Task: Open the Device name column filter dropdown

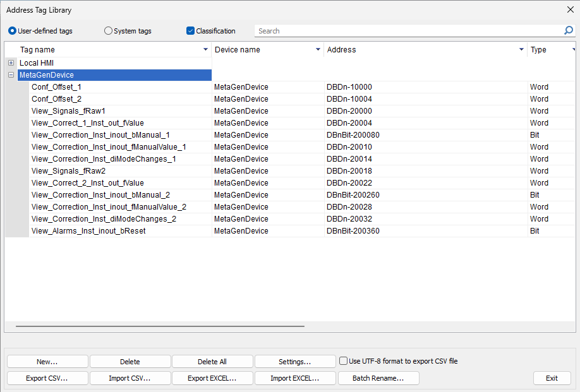Action: point(318,49)
